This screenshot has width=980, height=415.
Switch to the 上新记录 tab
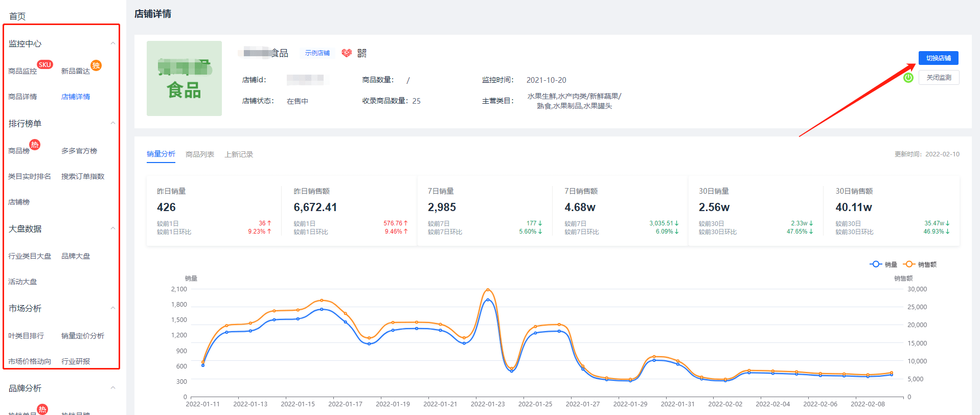(x=239, y=154)
